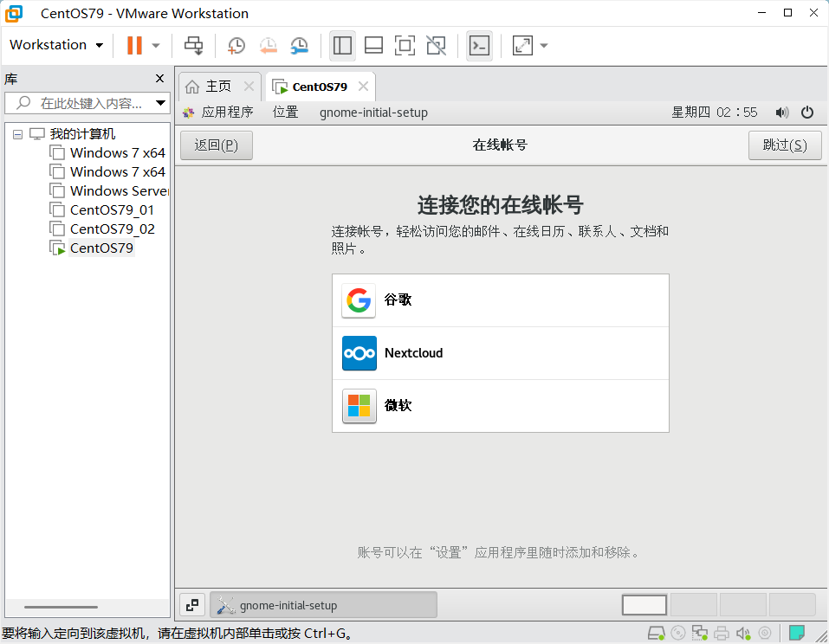Select the CentOS79_02 VM

pos(112,229)
